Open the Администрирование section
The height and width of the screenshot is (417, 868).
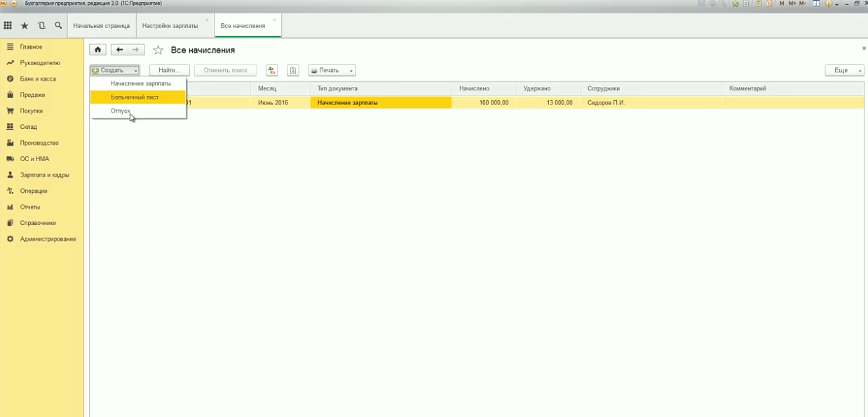(x=42, y=239)
